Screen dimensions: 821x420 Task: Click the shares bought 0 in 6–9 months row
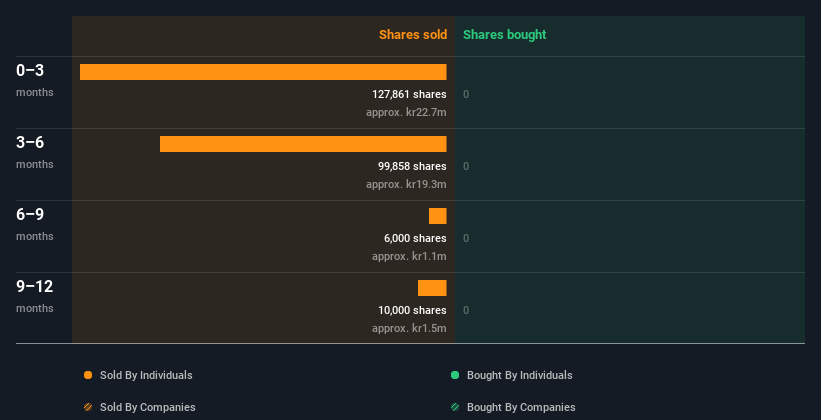tap(466, 238)
